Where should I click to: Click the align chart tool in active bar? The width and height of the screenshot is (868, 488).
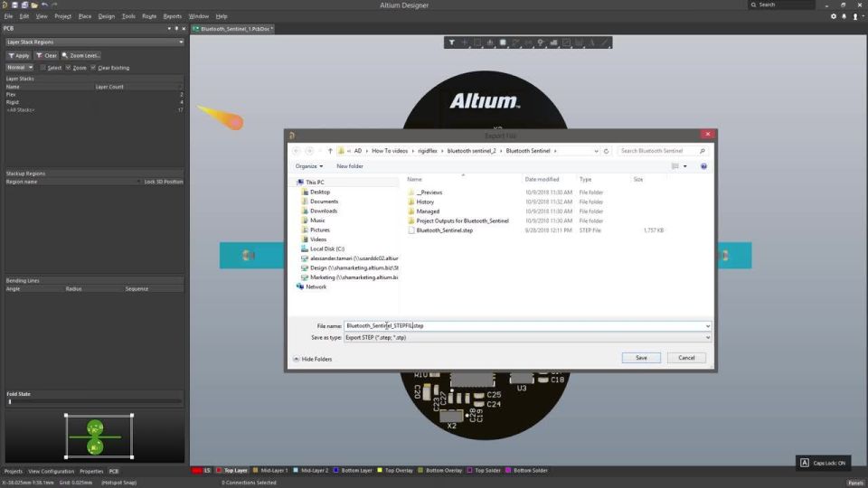tap(490, 42)
